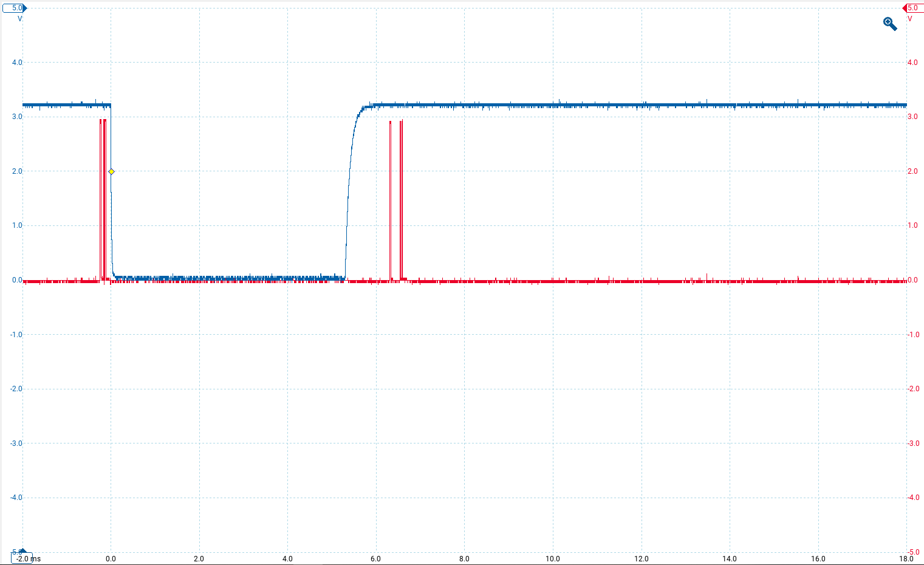The width and height of the screenshot is (924, 565).
Task: Click the 14.0 time axis label
Action: pyautogui.click(x=730, y=559)
